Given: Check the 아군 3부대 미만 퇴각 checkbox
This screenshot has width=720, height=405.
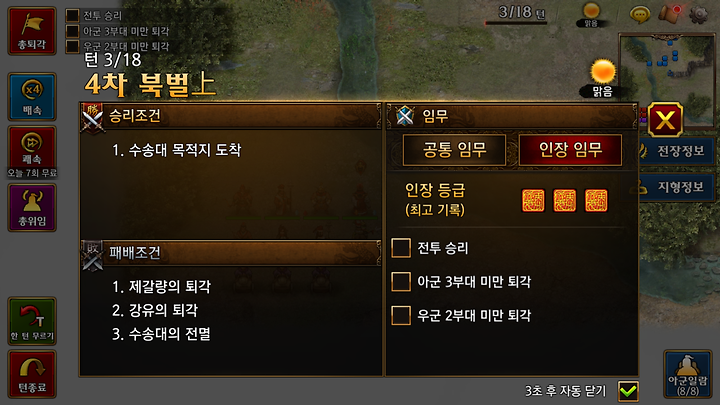Looking at the screenshot, I should (x=401, y=281).
